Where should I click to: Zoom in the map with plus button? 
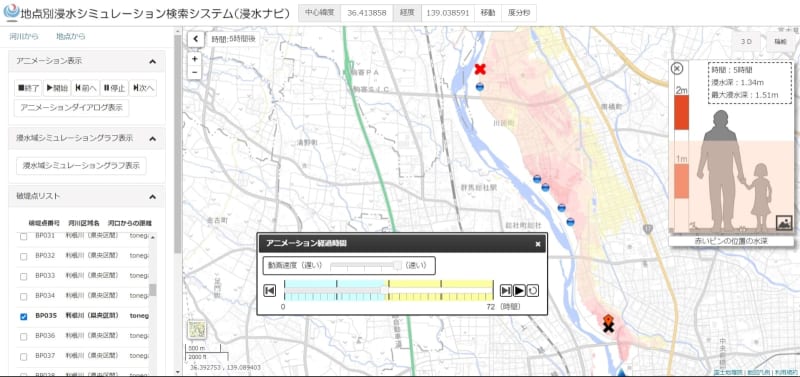(x=194, y=59)
